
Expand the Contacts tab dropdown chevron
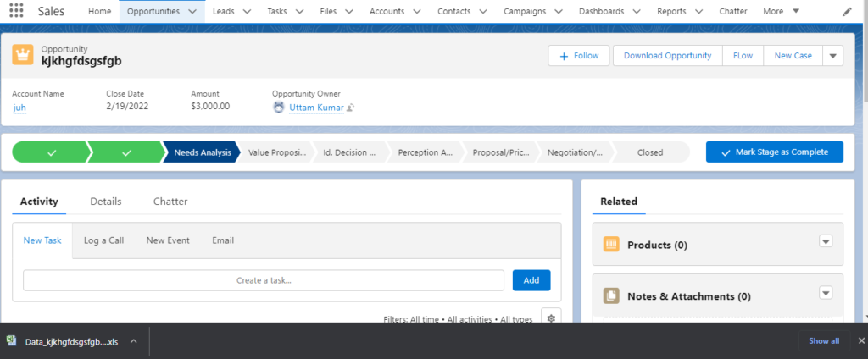(x=483, y=11)
